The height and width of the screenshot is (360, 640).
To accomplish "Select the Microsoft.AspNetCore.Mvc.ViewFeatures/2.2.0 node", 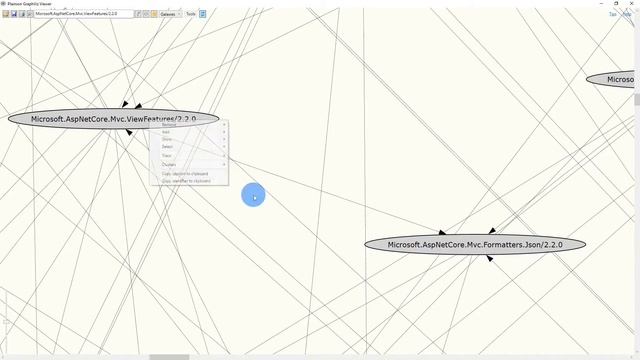I will (113, 119).
